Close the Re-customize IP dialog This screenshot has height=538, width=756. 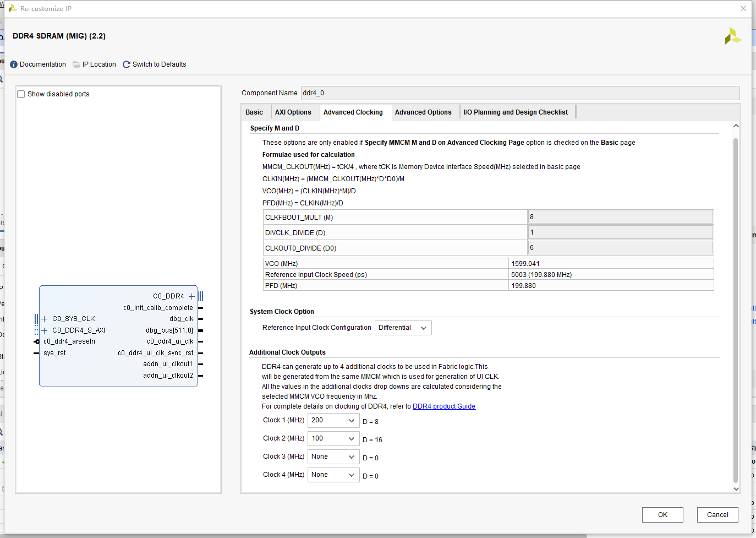point(743,8)
